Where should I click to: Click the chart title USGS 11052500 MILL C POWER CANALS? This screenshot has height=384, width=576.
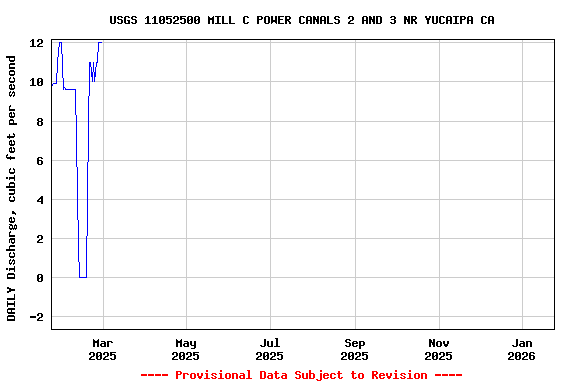[x=302, y=20]
